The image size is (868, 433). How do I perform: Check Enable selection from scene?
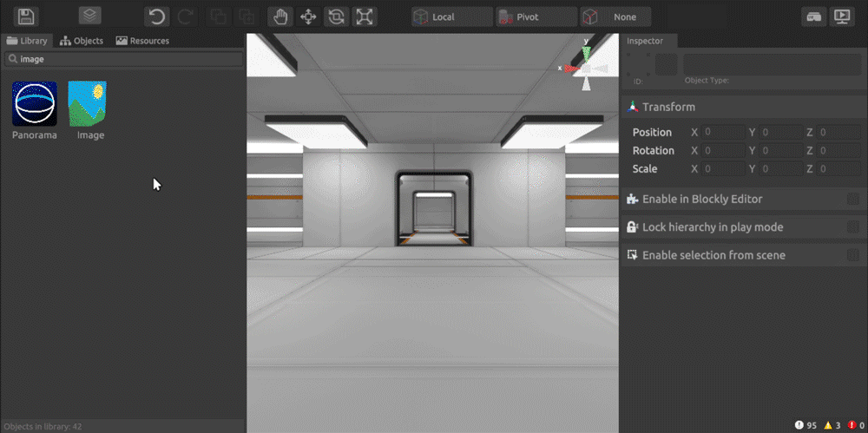click(x=852, y=255)
